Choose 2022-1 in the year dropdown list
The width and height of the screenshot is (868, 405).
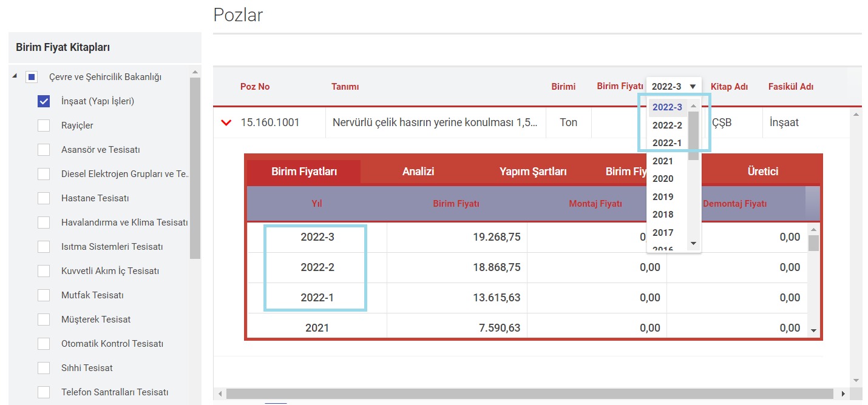click(x=667, y=143)
